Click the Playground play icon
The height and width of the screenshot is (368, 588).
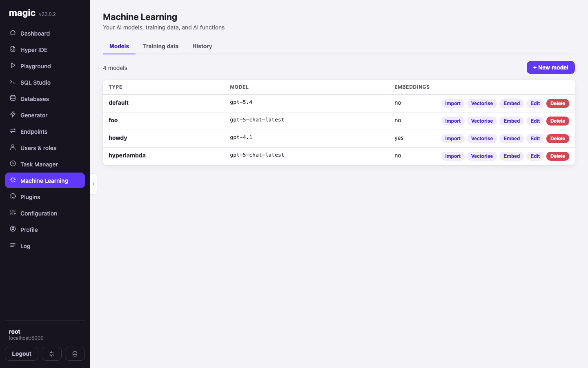(x=13, y=65)
